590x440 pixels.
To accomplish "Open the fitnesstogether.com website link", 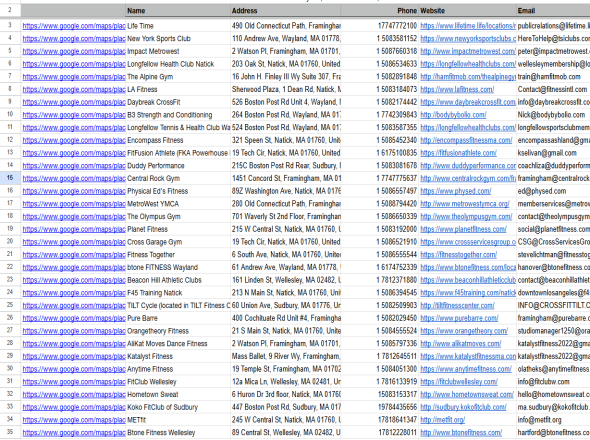I will coord(459,255).
